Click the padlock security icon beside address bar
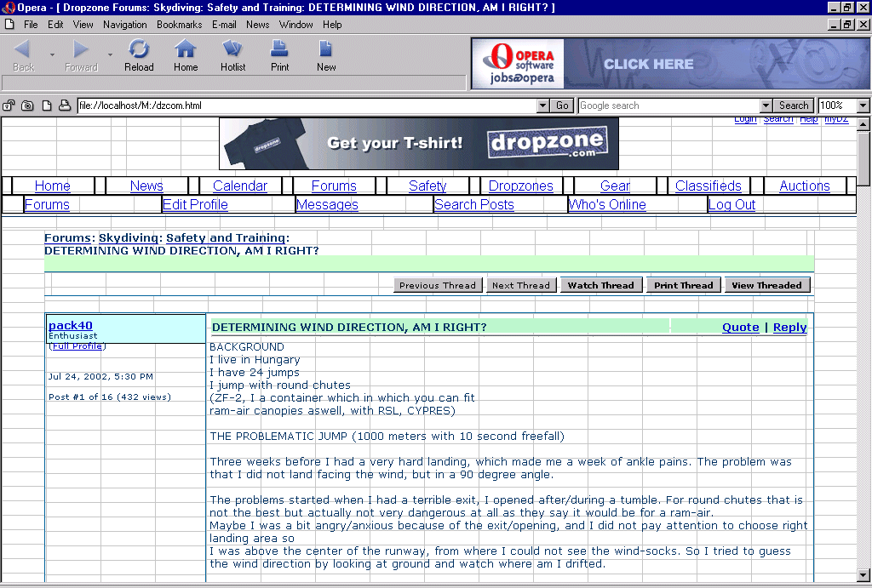872x588 pixels. click(9, 106)
